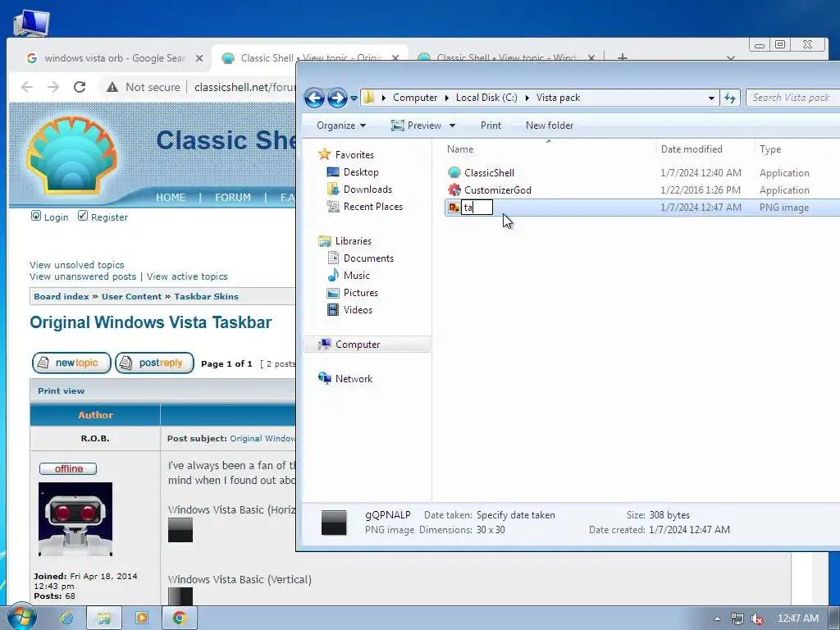Click Computer in address breadcrumb
The height and width of the screenshot is (630, 840).
point(414,98)
